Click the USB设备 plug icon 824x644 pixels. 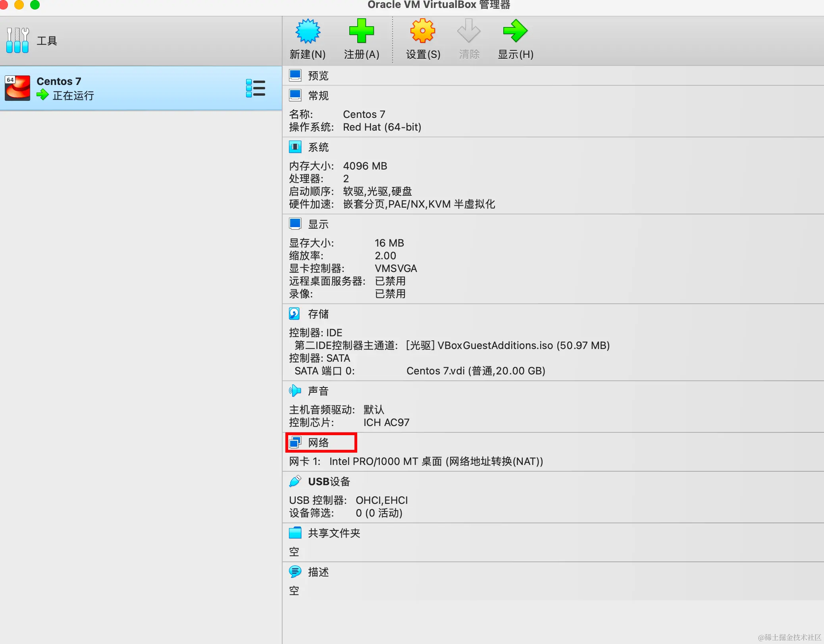coord(295,481)
